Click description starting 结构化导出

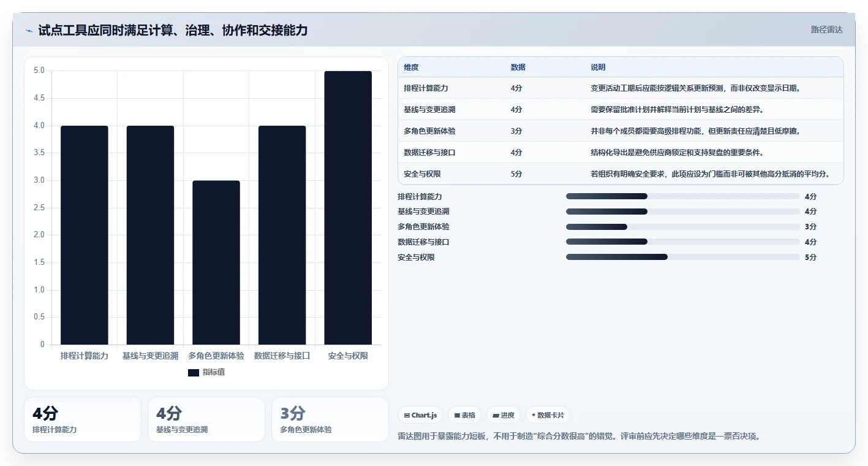[x=677, y=153]
